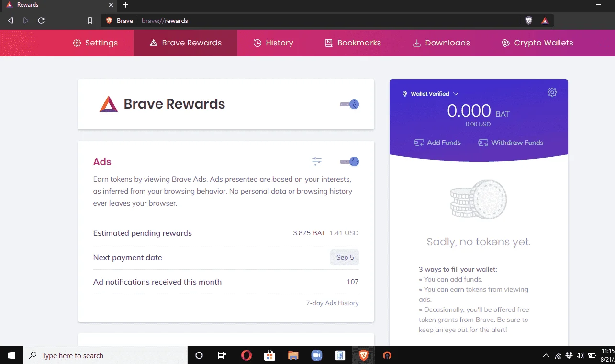Click the Windows search box

(105, 355)
